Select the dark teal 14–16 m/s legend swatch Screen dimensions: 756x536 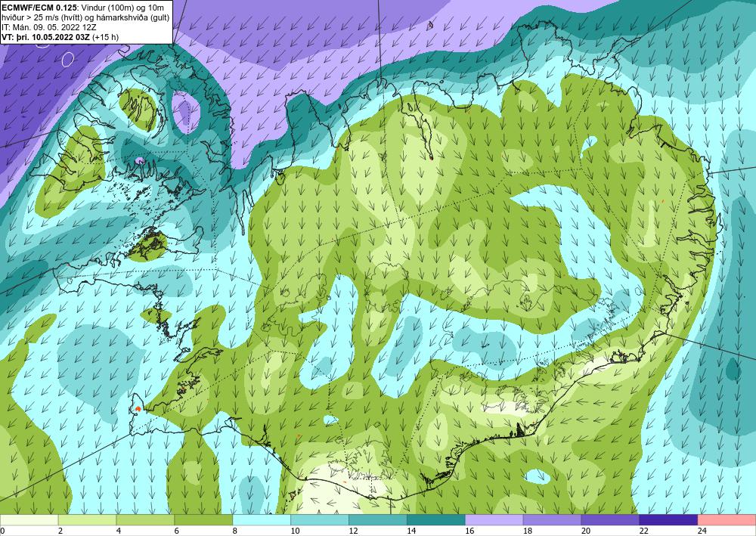tap(436, 520)
